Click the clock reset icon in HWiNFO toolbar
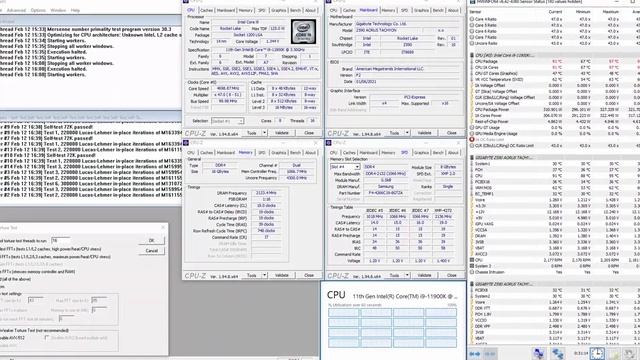640x360 pixels. click(x=597, y=353)
